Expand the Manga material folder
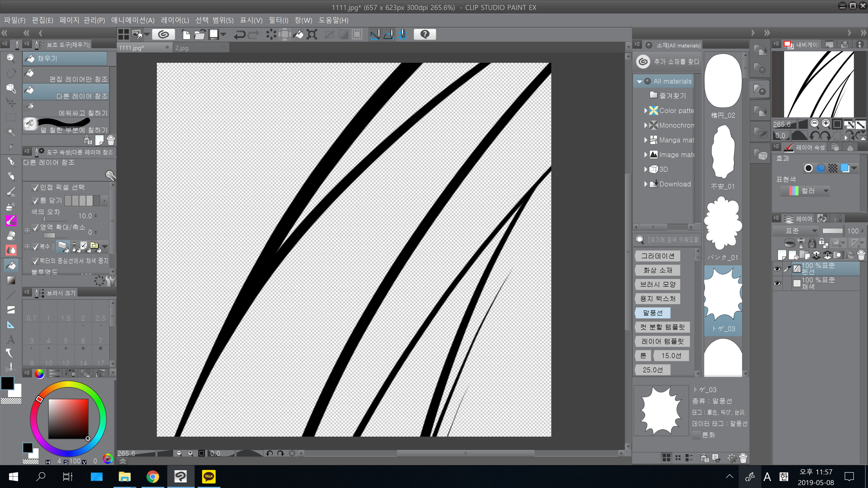 (x=645, y=140)
